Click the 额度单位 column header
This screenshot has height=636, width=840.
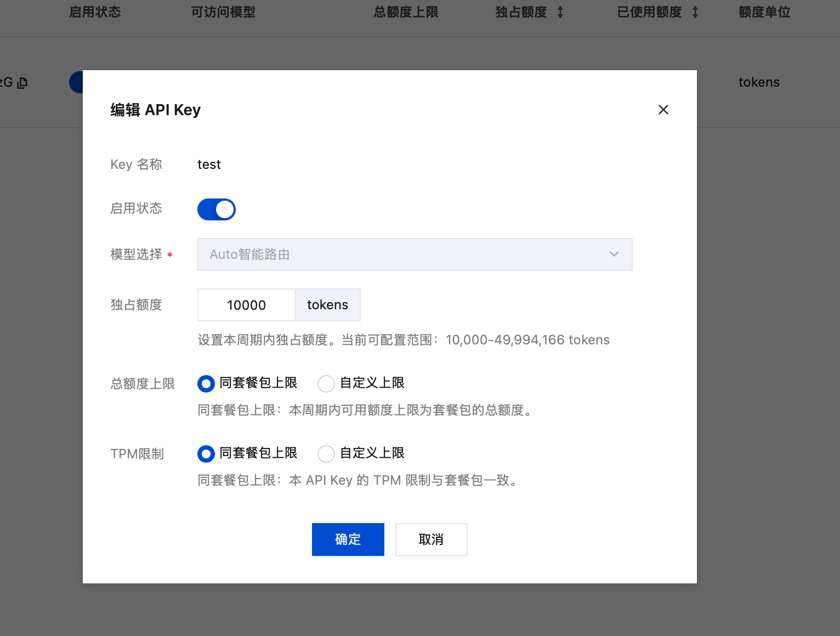[764, 12]
